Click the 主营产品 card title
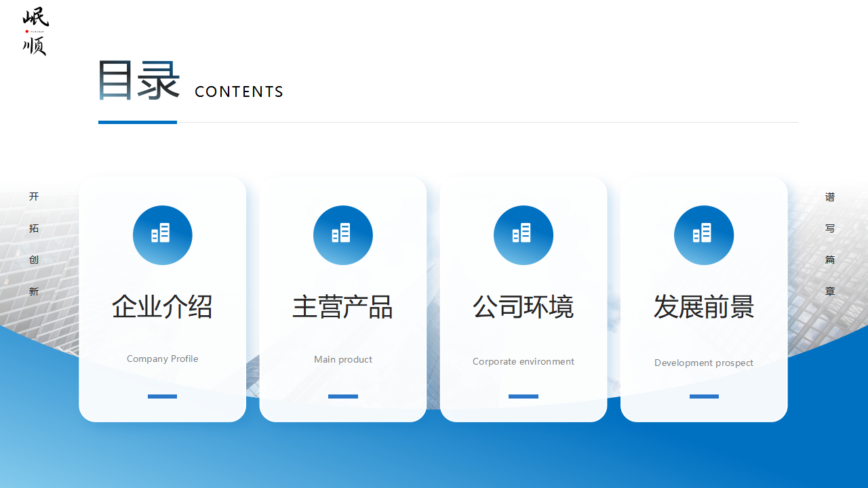Image resolution: width=868 pixels, height=488 pixels. (x=342, y=306)
